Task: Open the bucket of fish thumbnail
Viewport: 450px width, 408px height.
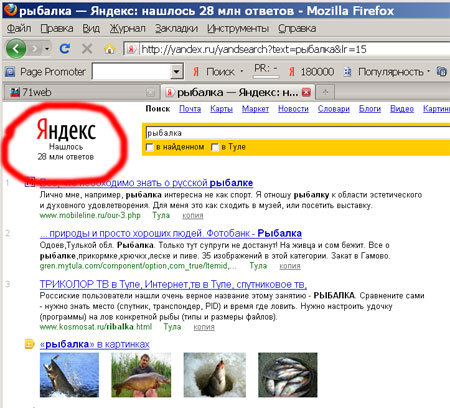Action: [x=288, y=375]
